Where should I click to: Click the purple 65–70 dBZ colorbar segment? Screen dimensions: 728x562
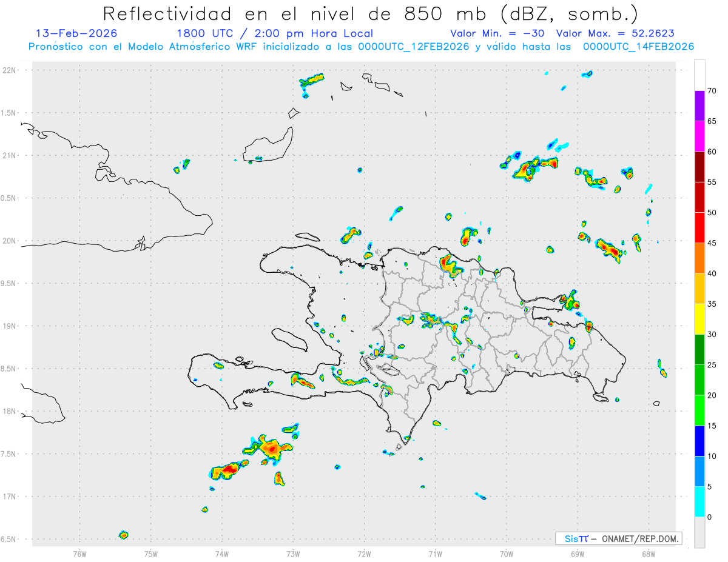pyautogui.click(x=699, y=106)
